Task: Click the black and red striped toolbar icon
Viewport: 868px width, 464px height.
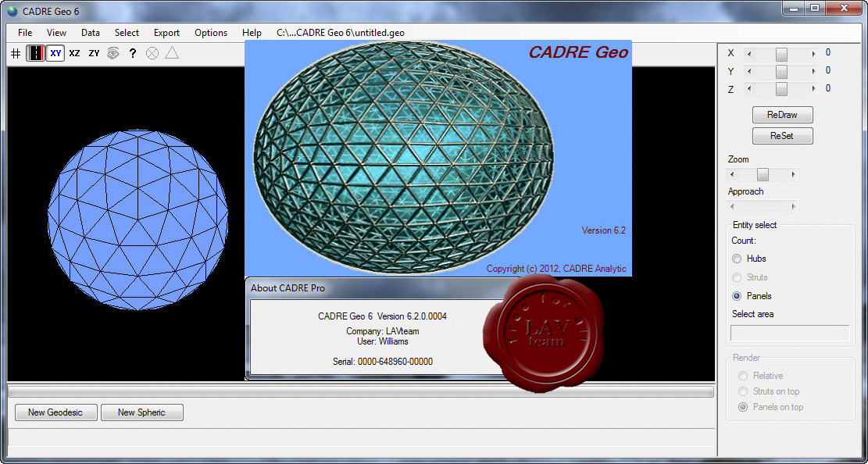Action: click(x=35, y=53)
